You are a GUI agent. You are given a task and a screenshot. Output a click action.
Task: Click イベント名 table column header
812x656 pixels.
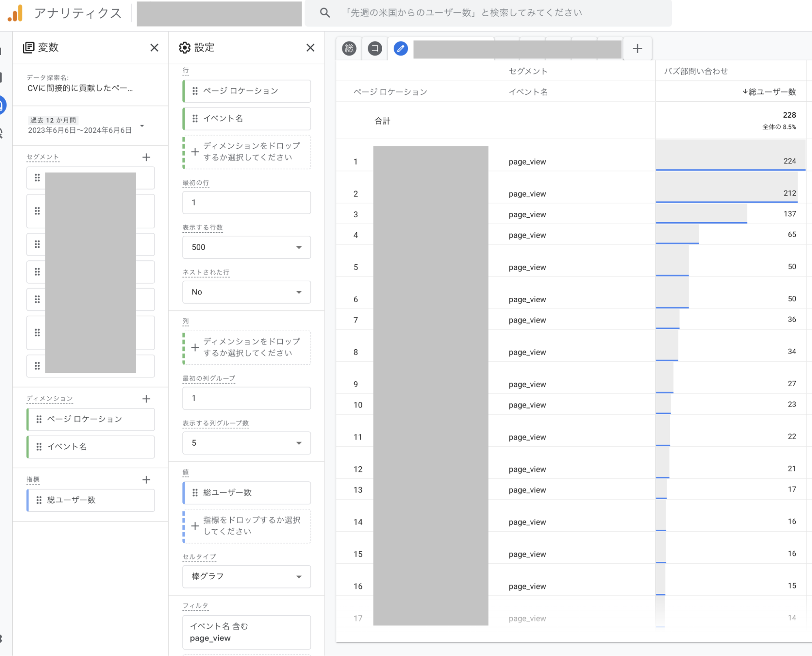coord(528,92)
